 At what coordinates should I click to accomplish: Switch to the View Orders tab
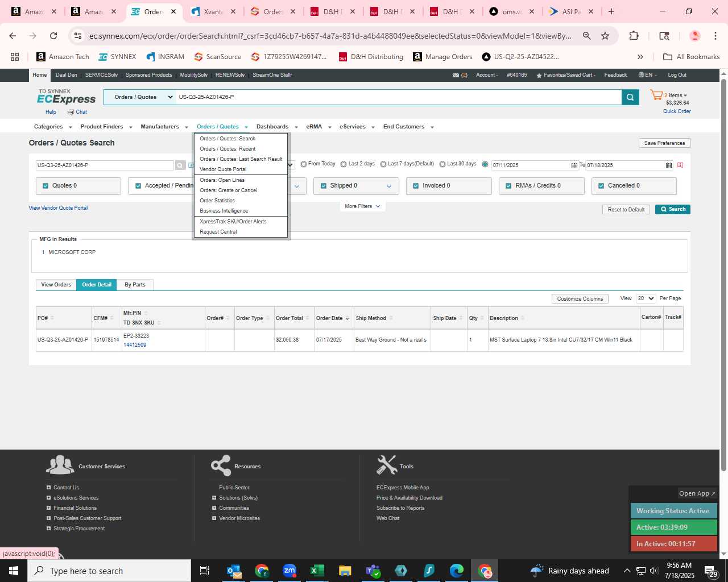click(x=56, y=285)
